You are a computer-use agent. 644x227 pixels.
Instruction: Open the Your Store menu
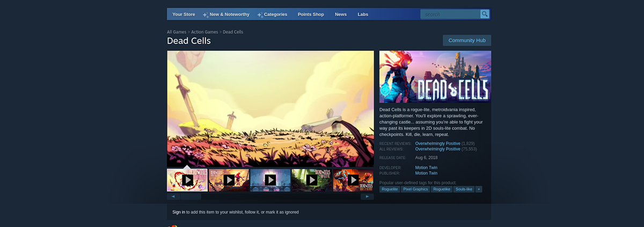pyautogui.click(x=184, y=14)
